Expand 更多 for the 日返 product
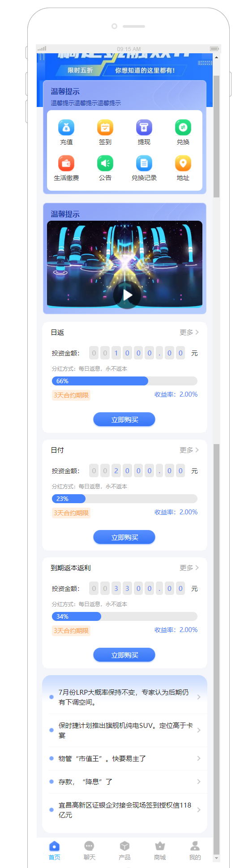240x868 pixels. 189,332
